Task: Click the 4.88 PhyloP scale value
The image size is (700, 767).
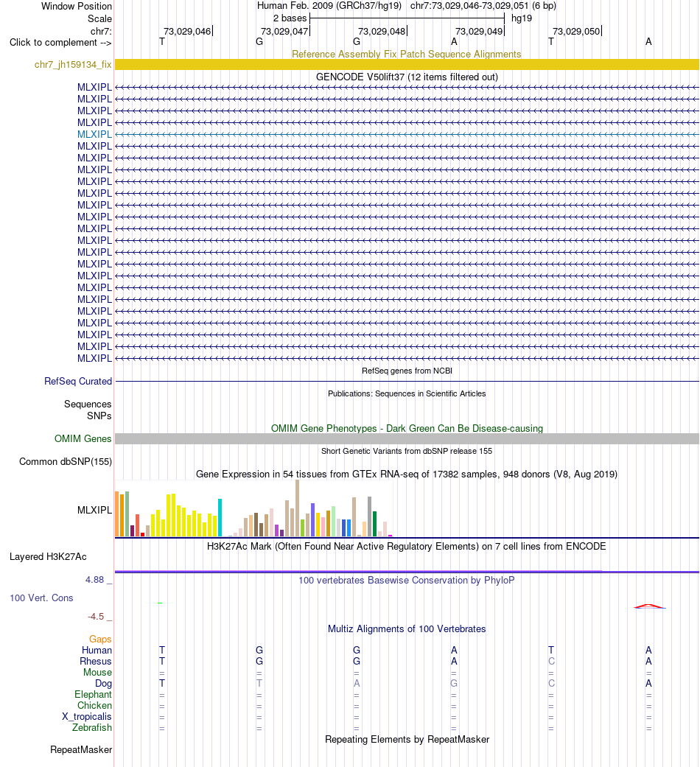Action: tap(95, 580)
